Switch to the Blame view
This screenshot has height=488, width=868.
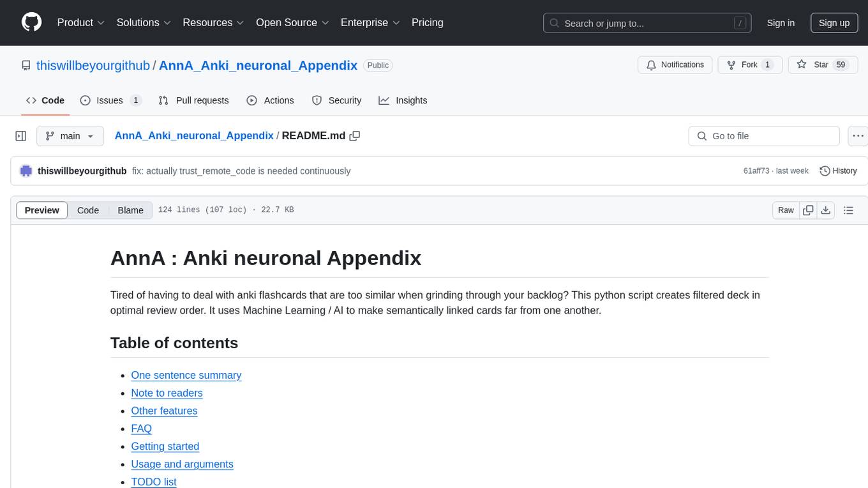tap(131, 210)
